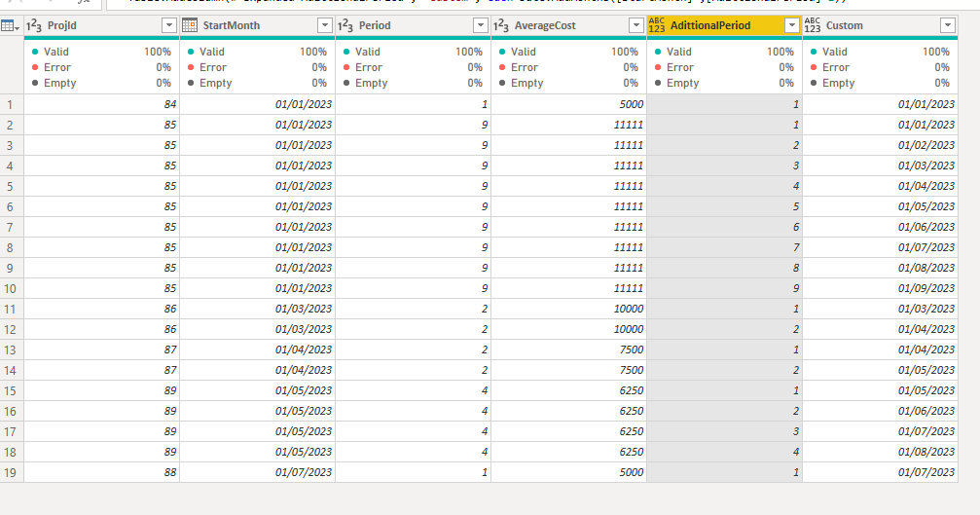Change Period column data type icon
Viewport: 980px width, 515px height.
[x=345, y=25]
